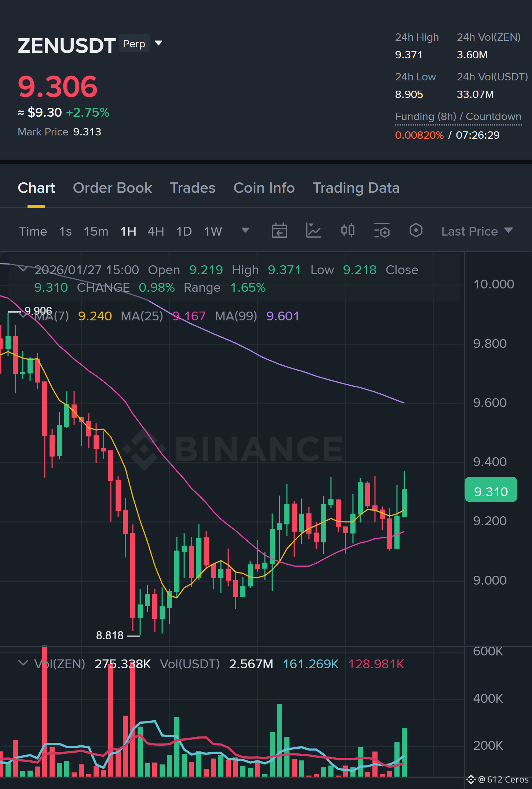This screenshot has width=532, height=789.
Task: Click the 9.310 current price marker
Action: click(491, 491)
